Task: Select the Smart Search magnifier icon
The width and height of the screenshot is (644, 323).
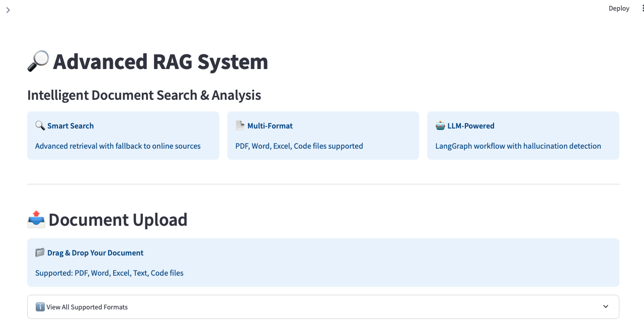Action: (39, 125)
